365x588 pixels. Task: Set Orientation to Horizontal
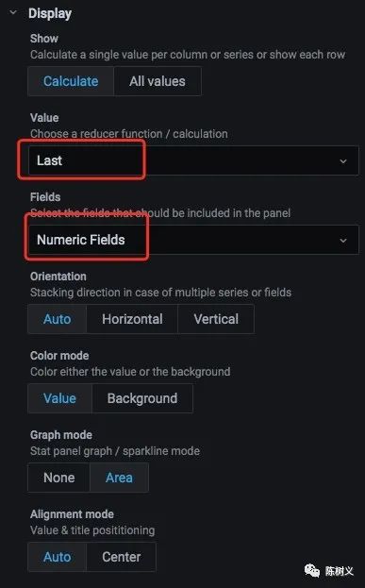(x=132, y=319)
